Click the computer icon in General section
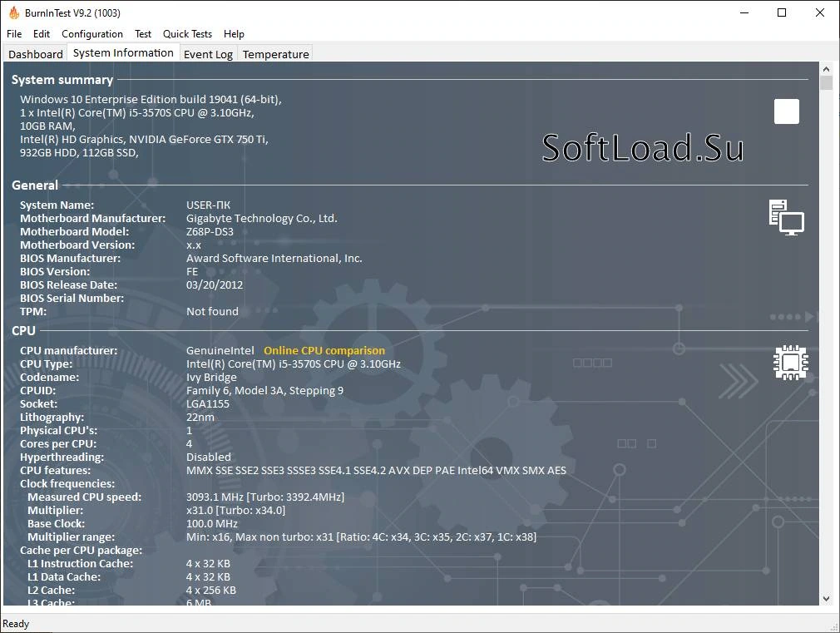 [x=787, y=217]
